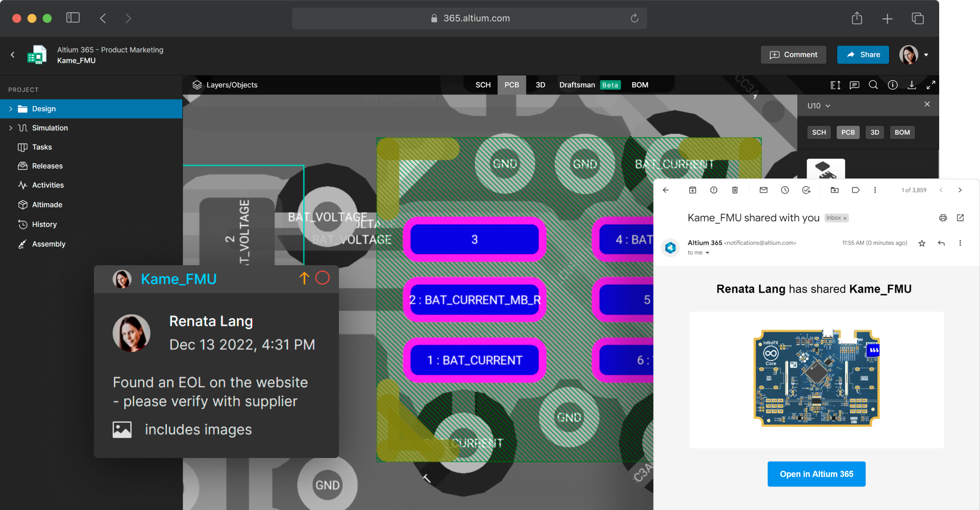980x510 pixels.
Task: Click the Open in Altium 365 button
Action: (816, 474)
